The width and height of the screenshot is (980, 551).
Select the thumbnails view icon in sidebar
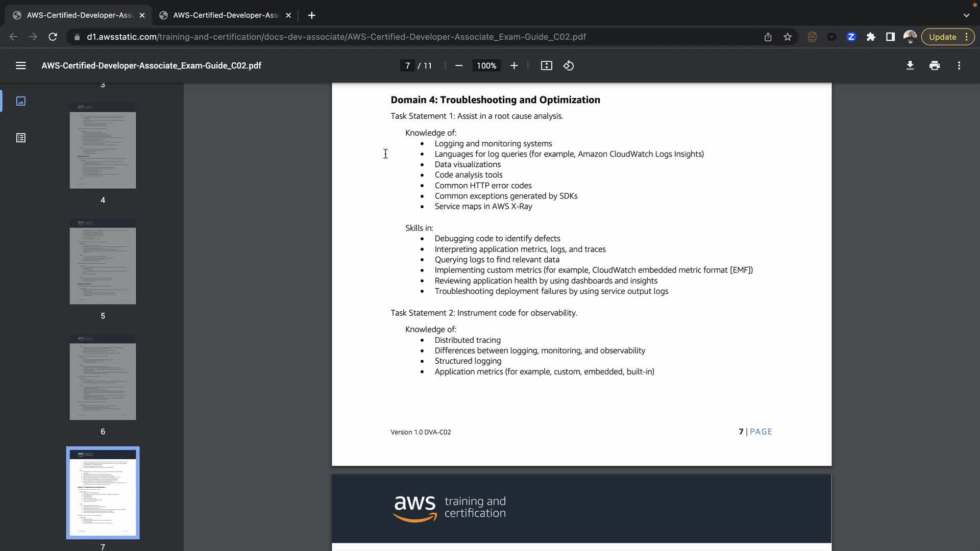[x=21, y=101]
